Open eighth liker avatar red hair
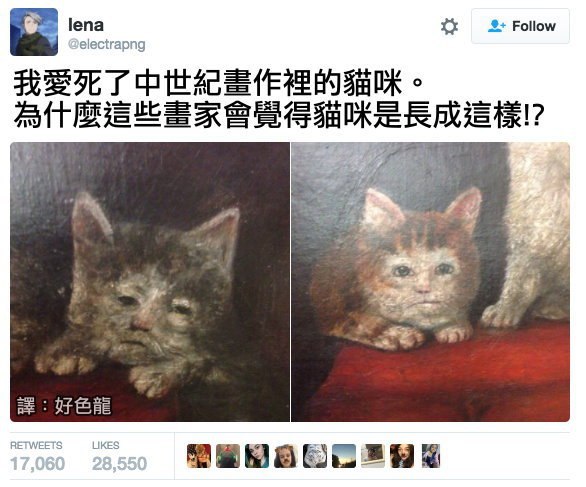This screenshot has height=487, width=586. click(x=402, y=456)
